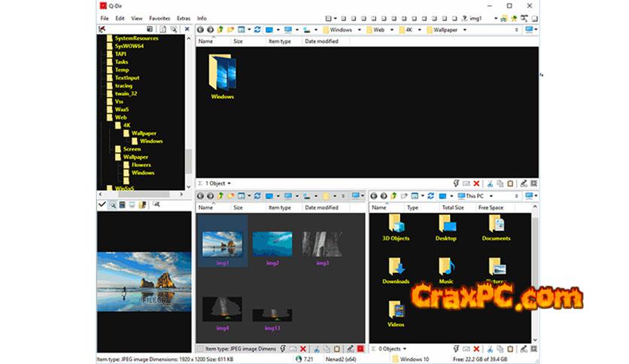
Task: Click the folder tree vertical scrollbar
Action: (x=188, y=159)
